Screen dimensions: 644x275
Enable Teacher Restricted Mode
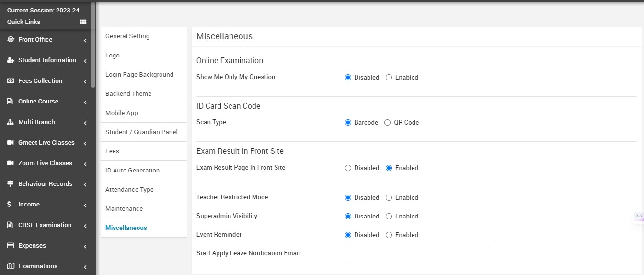[389, 198]
